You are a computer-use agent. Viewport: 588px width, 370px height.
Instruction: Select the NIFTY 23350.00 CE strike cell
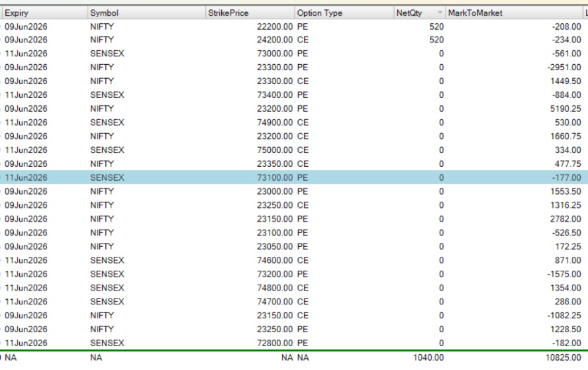click(x=275, y=164)
